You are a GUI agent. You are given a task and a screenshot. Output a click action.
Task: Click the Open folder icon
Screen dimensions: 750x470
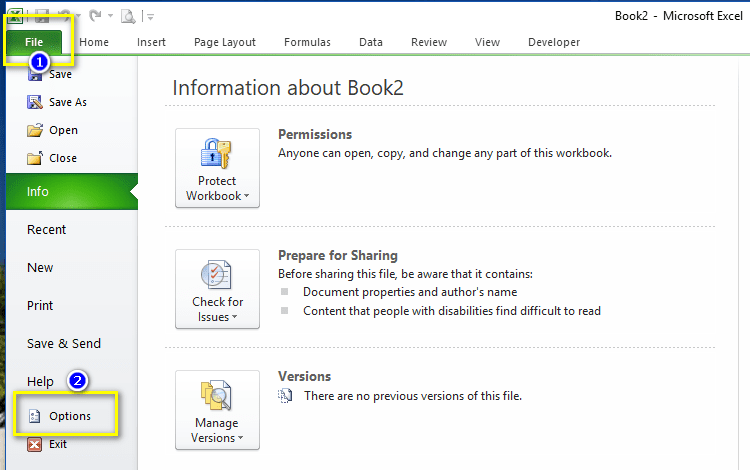click(x=34, y=130)
